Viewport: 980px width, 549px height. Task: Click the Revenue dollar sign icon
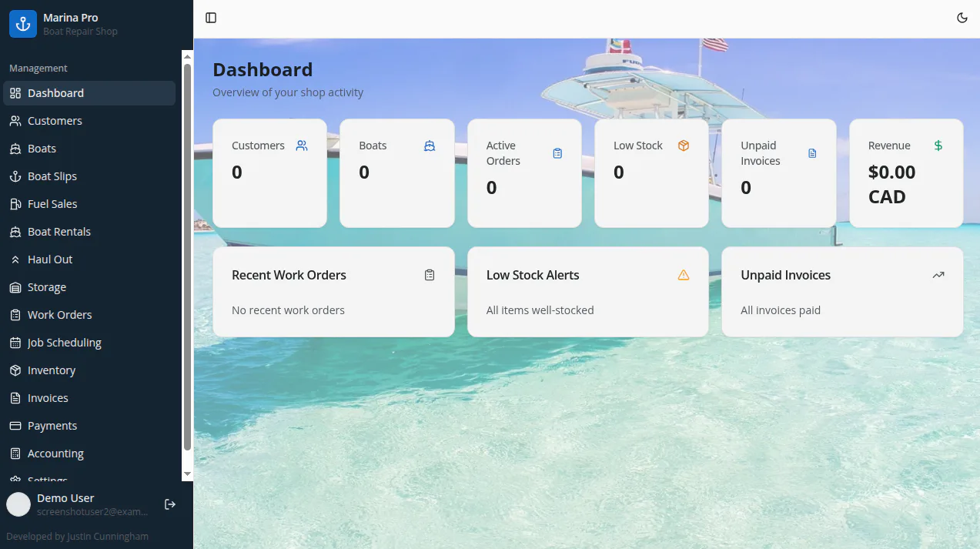pos(938,146)
